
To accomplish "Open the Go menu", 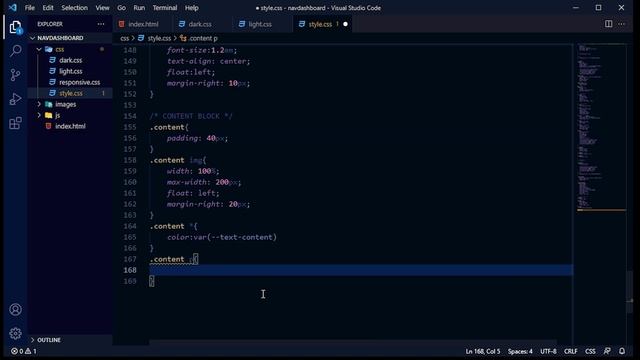I will coord(121,8).
